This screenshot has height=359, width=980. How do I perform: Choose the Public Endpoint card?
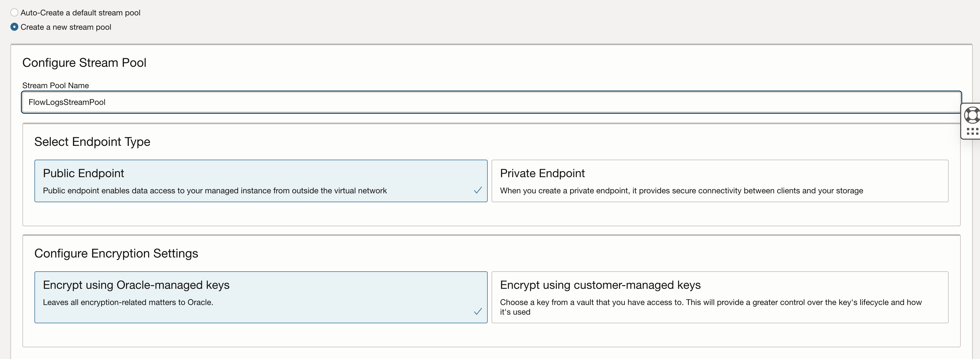[261, 181]
